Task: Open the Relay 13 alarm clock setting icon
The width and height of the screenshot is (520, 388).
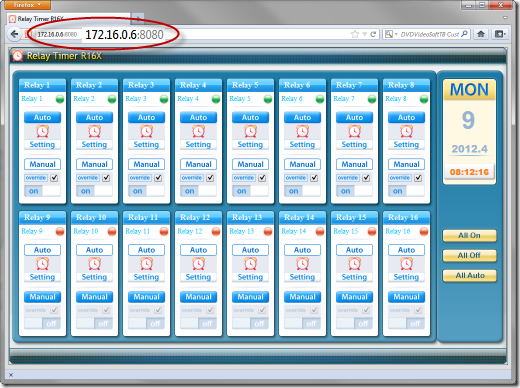Action: pyautogui.click(x=250, y=264)
